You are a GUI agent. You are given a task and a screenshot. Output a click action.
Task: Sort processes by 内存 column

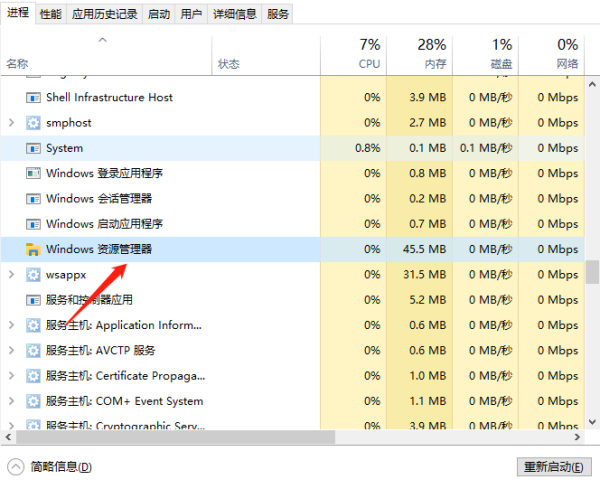(x=418, y=54)
